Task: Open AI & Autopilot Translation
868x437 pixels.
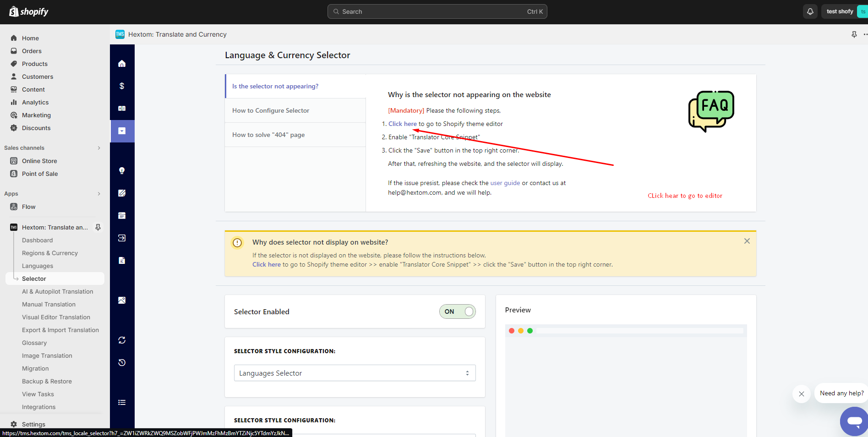Action: (58, 291)
